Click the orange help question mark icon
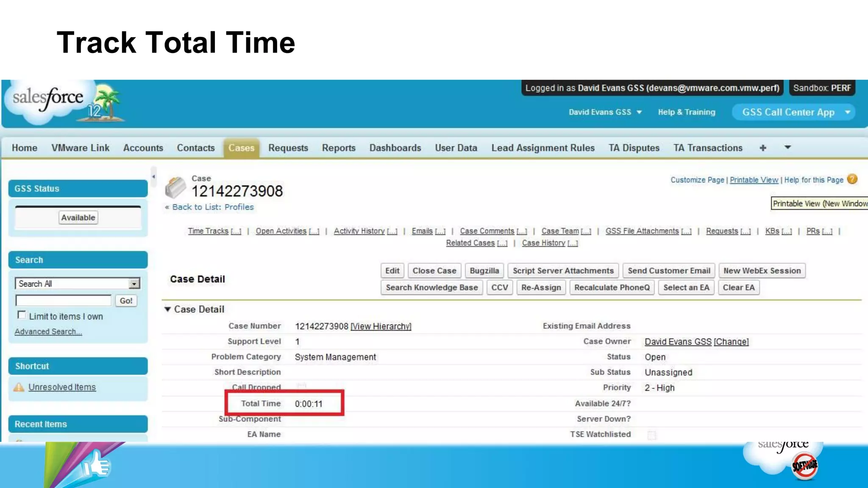The width and height of the screenshot is (868, 488). pos(852,180)
